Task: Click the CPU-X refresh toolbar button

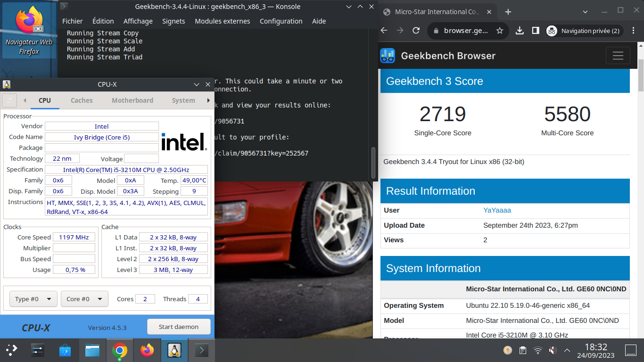Action: (x=9, y=100)
